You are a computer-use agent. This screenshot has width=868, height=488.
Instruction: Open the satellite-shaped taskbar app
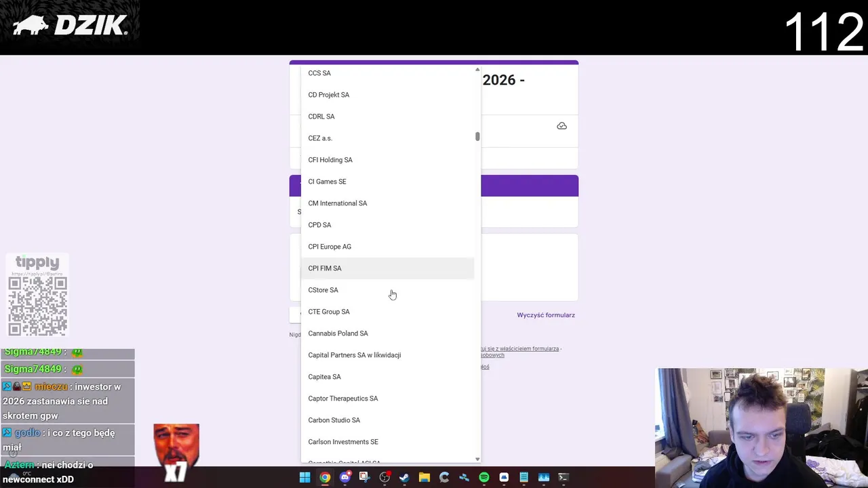tap(464, 477)
